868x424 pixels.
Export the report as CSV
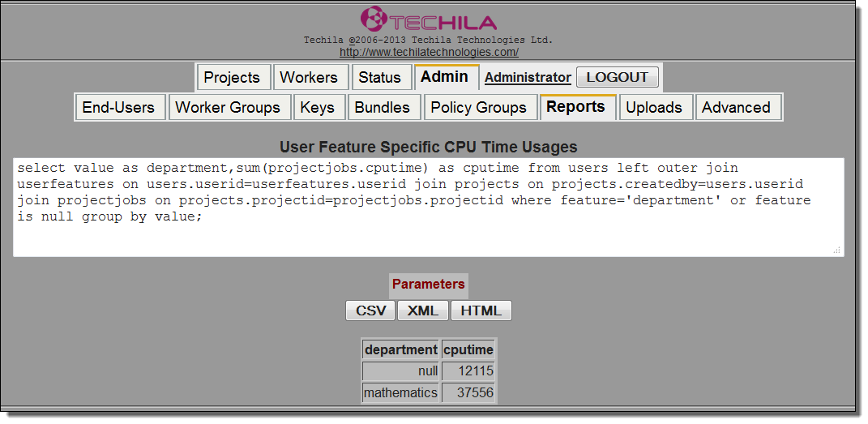pyautogui.click(x=370, y=311)
